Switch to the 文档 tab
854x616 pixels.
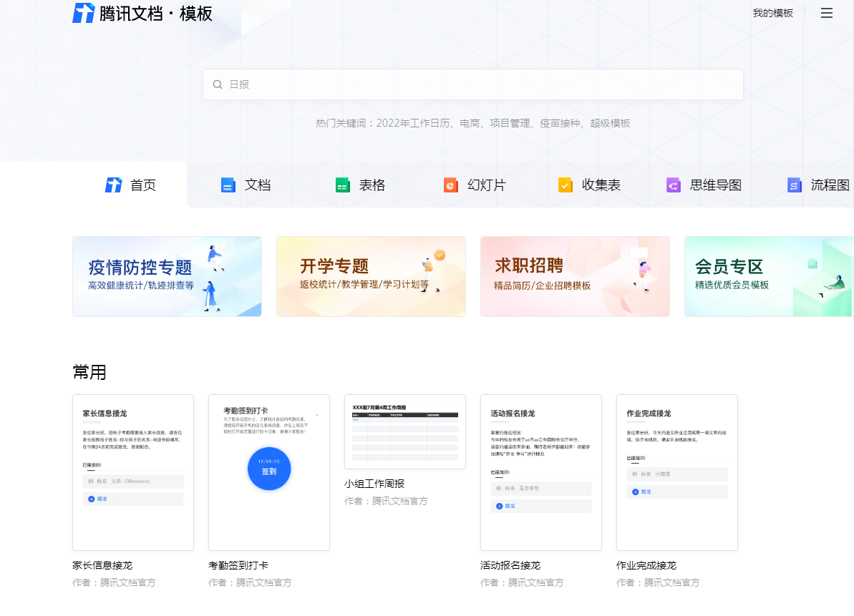click(x=246, y=185)
